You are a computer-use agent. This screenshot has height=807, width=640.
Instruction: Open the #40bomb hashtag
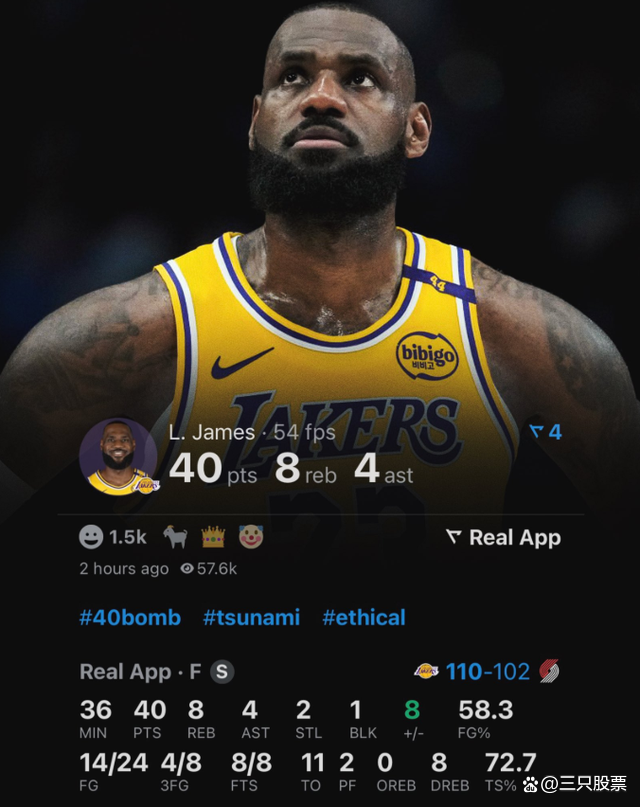pyautogui.click(x=130, y=617)
